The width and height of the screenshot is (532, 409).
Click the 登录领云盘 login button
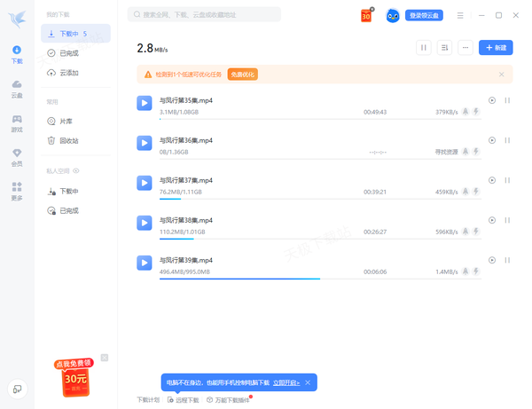click(x=424, y=15)
